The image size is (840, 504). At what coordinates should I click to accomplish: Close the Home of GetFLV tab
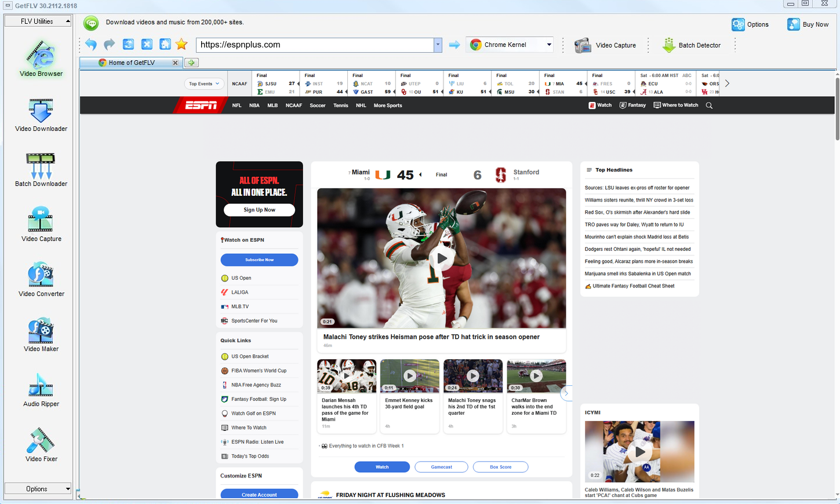(x=175, y=63)
